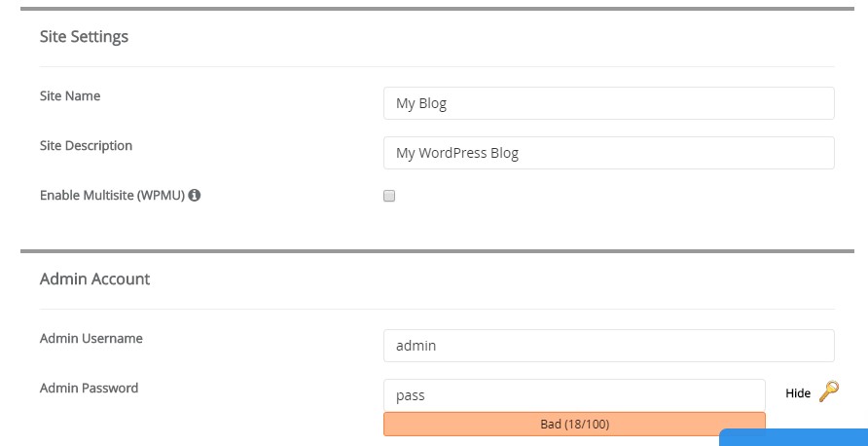Click the Admin Password label

coord(90,389)
